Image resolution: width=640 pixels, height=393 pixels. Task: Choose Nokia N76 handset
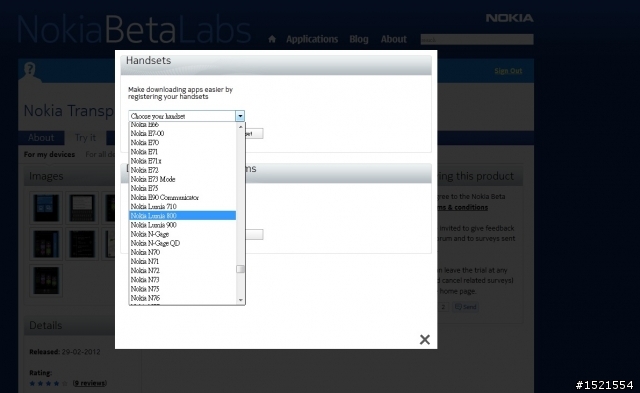pos(182,298)
